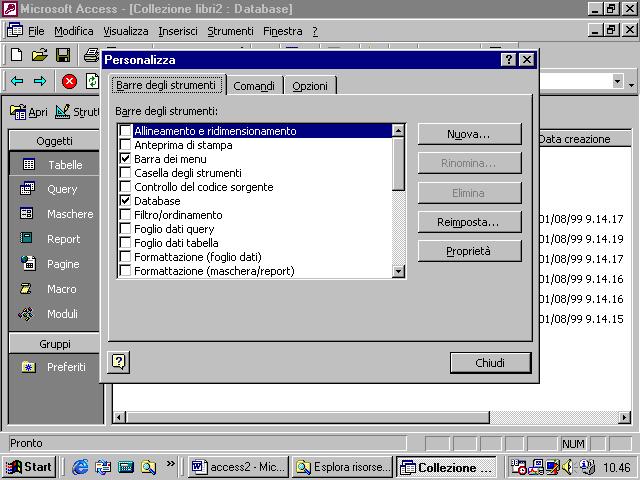
Task: Click toolbar list scroll up arrow
Action: (x=398, y=130)
